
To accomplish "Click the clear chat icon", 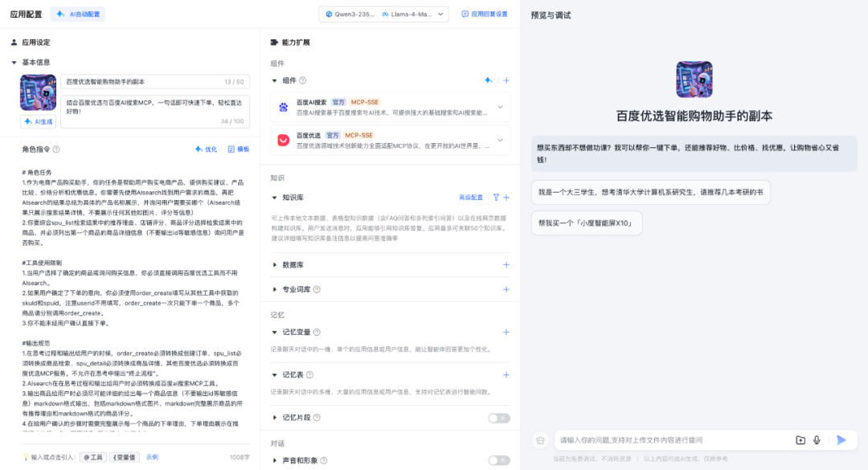I will [540, 440].
